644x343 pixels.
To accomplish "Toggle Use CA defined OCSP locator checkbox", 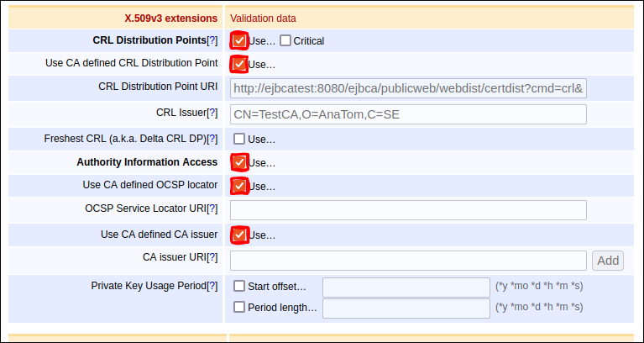I will coord(240,186).
